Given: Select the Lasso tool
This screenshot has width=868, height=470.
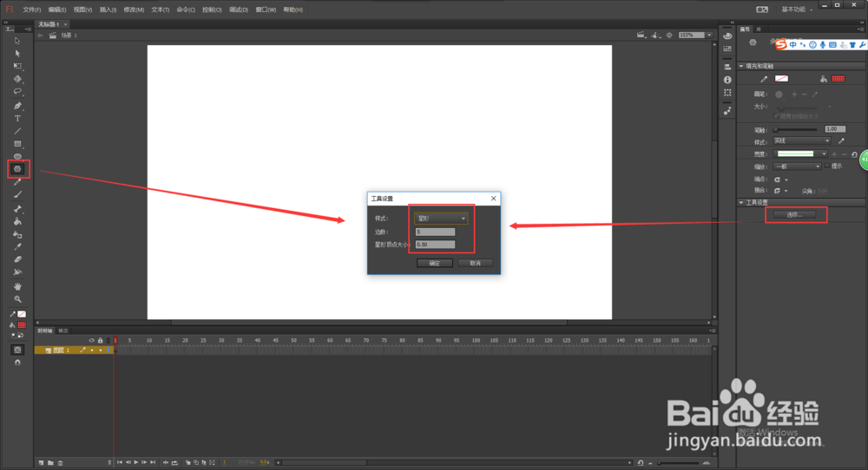Looking at the screenshot, I should point(17,91).
